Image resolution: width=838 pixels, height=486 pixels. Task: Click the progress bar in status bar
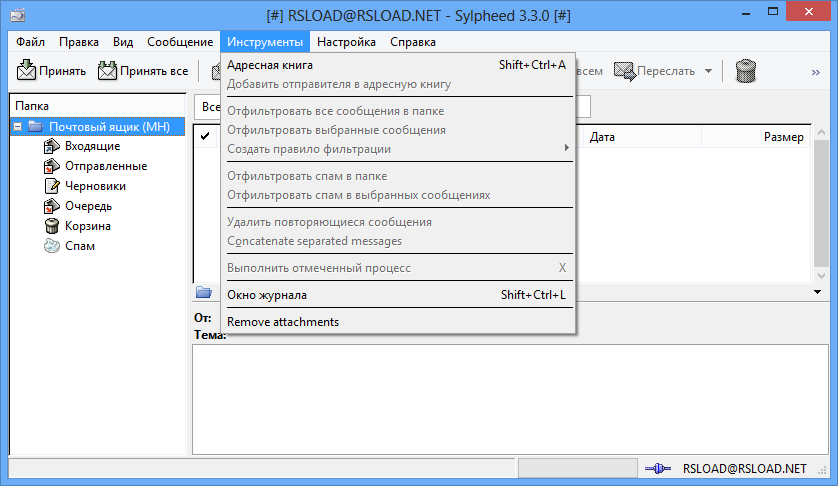pyautogui.click(x=578, y=468)
